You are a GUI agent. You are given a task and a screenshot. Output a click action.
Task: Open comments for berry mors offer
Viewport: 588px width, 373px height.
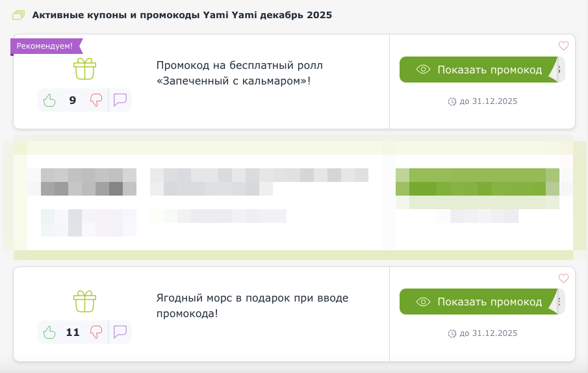(120, 332)
